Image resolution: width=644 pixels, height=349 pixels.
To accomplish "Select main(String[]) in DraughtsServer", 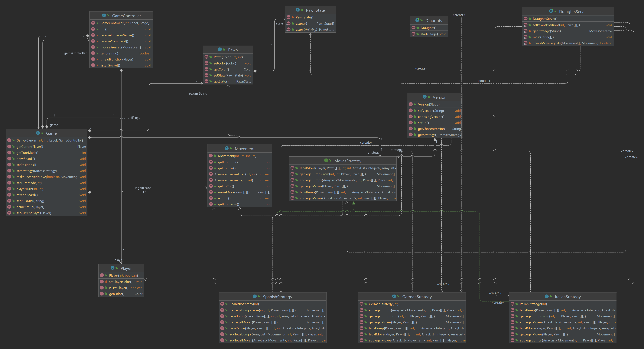I will [x=568, y=37].
